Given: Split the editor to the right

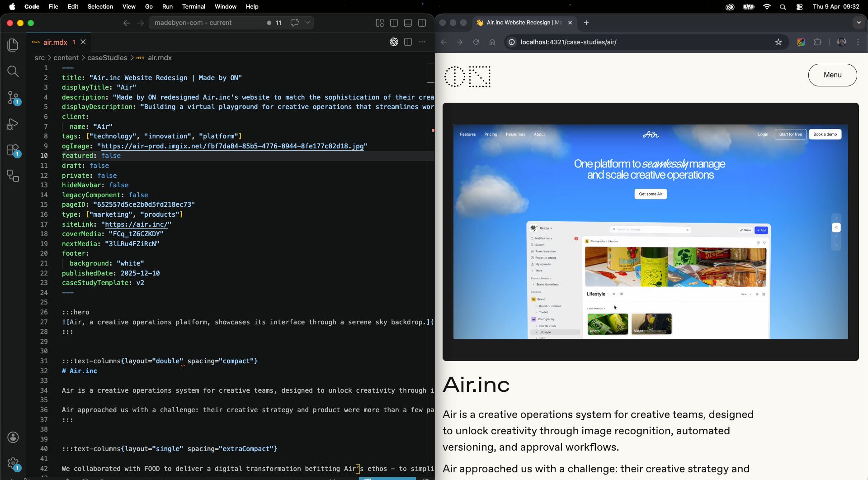Looking at the screenshot, I should pos(408,42).
